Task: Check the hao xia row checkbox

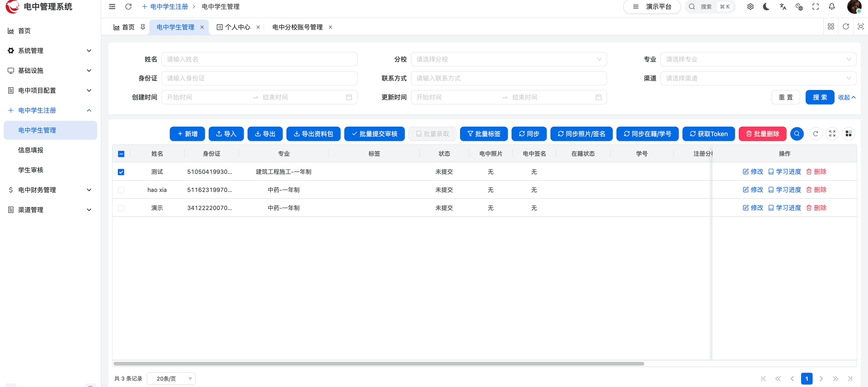Action: 121,190
